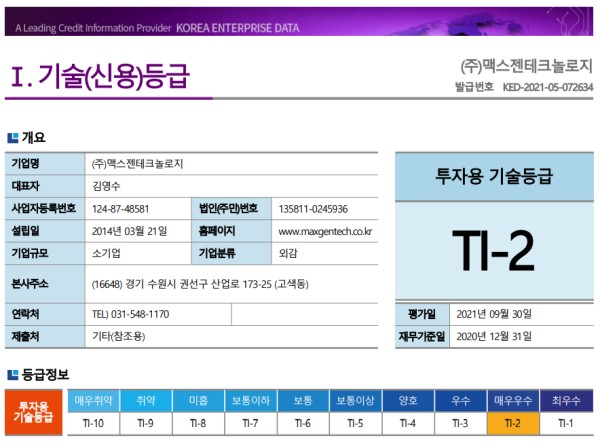Click the TI-7 grade cell

pyautogui.click(x=251, y=424)
